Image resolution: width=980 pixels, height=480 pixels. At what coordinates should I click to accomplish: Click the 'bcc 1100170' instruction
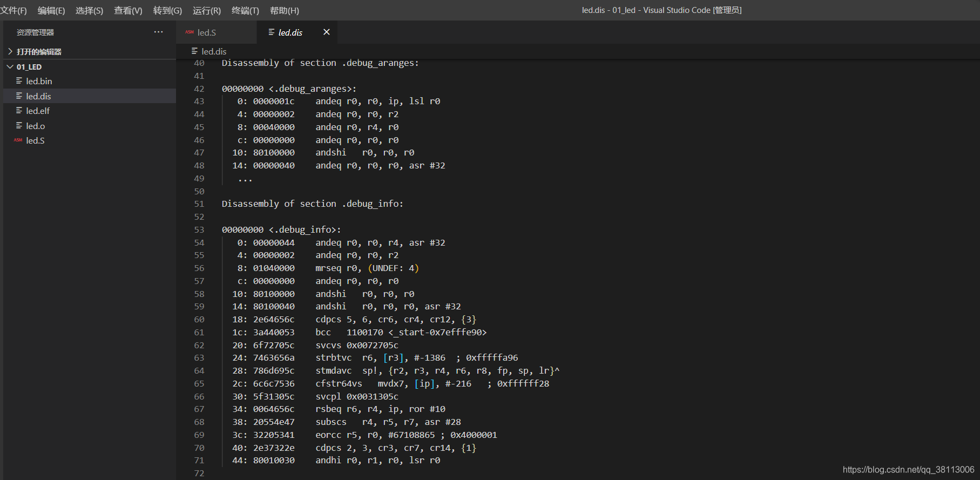(401, 333)
